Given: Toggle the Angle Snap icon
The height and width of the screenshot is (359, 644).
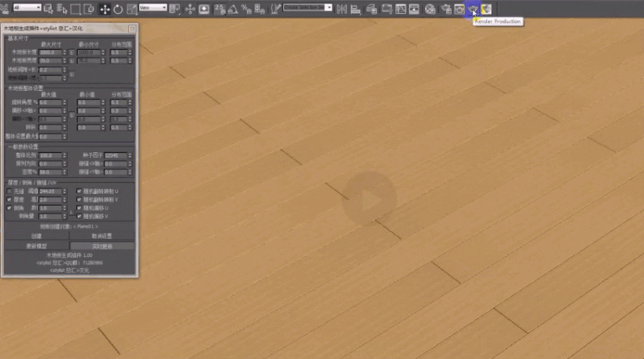Looking at the screenshot, I should tap(233, 9).
